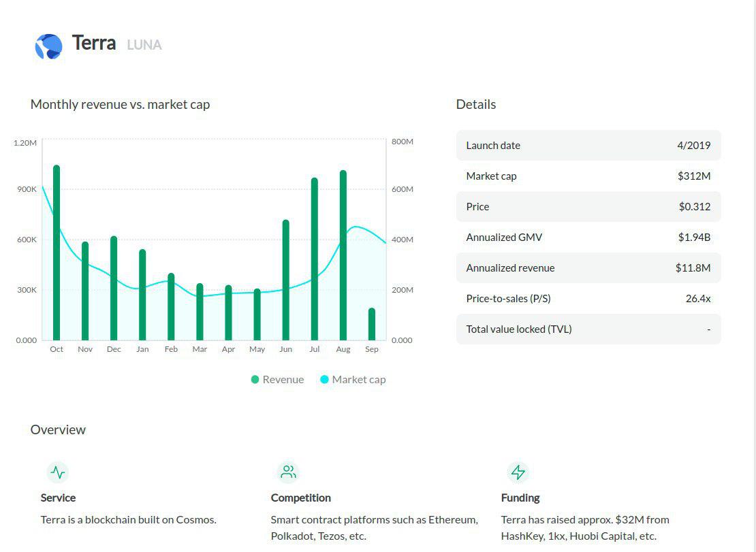
Task: Click the Jan month axis label
Action: (142, 349)
